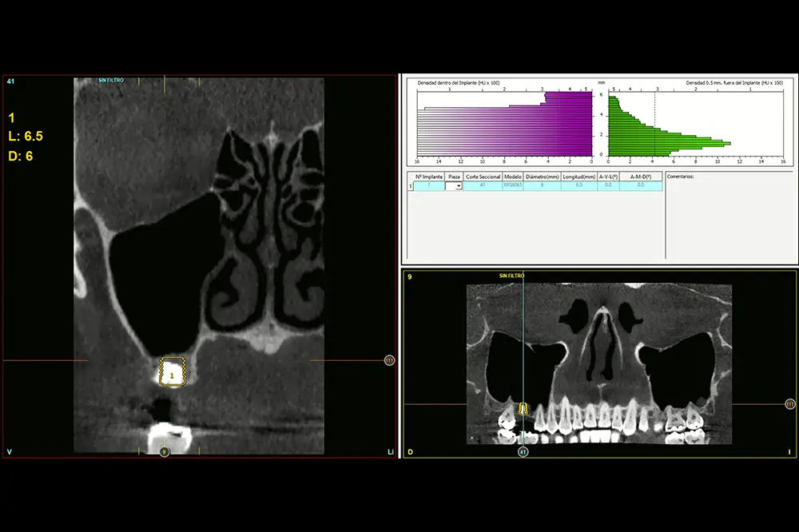Click the Modelo column header
The width and height of the screenshot is (799, 532).
[513, 176]
